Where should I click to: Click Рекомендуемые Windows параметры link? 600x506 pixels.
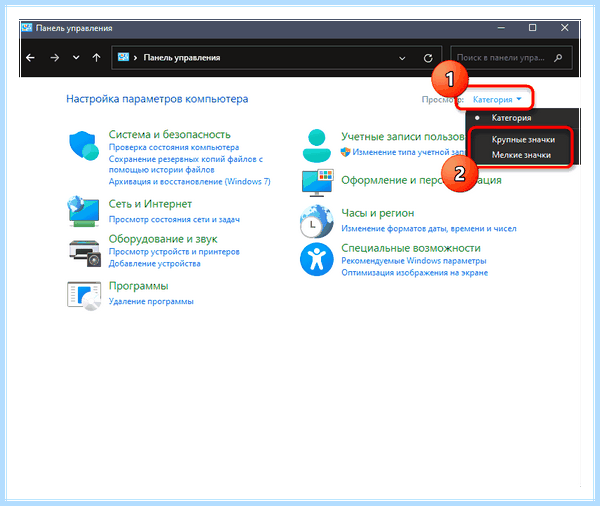click(x=414, y=261)
